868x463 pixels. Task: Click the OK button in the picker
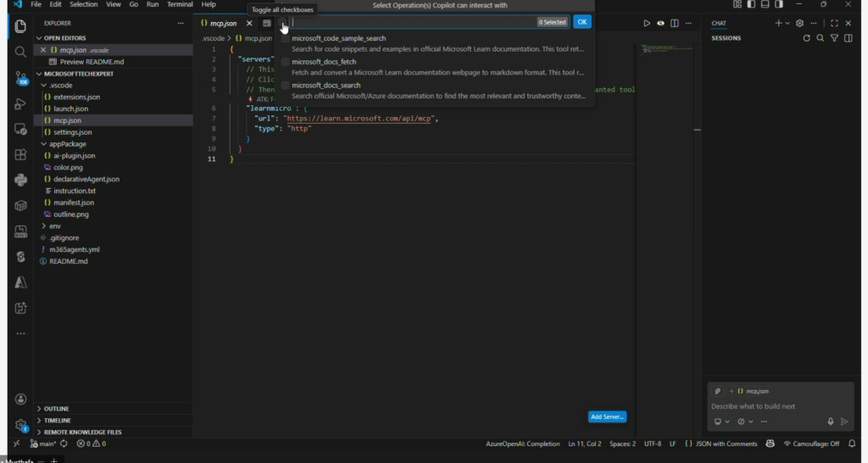point(582,22)
